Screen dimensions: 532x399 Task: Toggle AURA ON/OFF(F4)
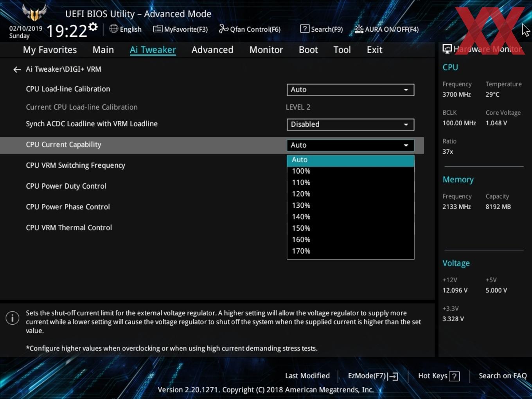click(386, 29)
